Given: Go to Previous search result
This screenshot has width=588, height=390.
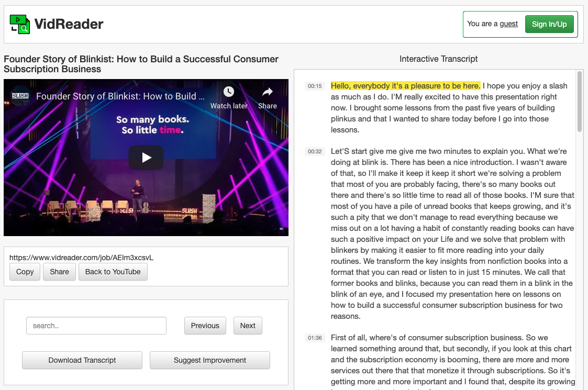Looking at the screenshot, I should tap(205, 326).
